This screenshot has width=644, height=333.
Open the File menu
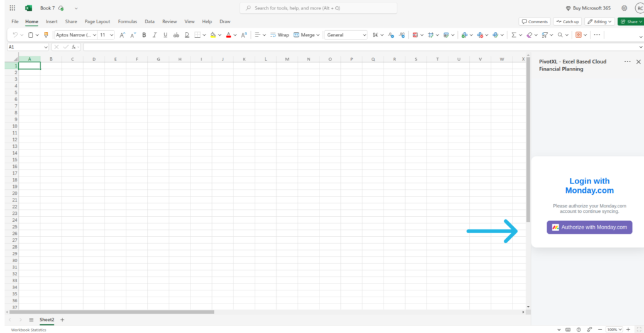[x=15, y=22]
